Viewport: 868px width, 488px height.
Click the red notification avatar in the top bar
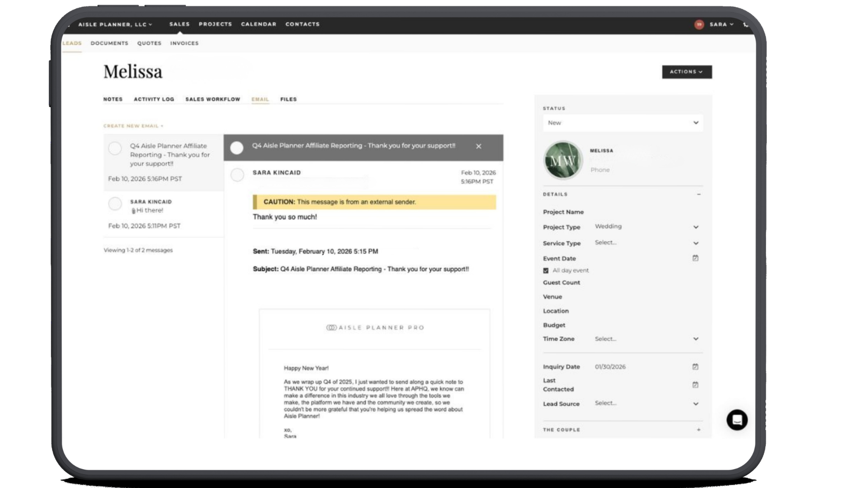click(699, 24)
